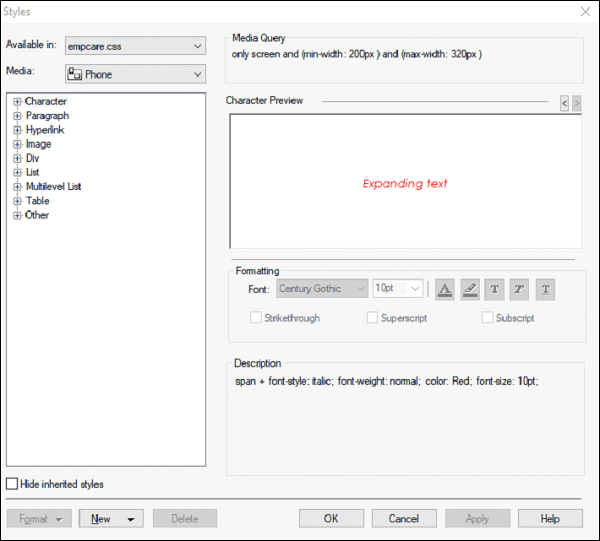Screen dimensions: 600x541
Task: Select Character in the styles tree
Action: click(x=46, y=101)
